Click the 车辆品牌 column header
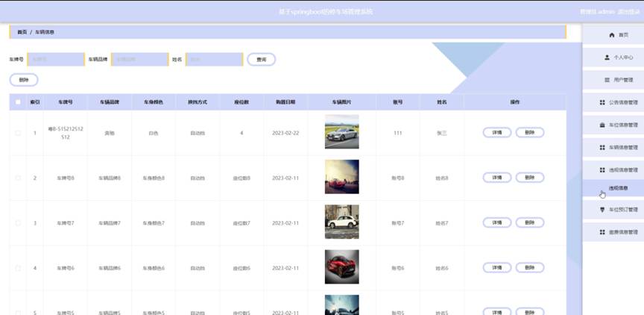 (110, 102)
